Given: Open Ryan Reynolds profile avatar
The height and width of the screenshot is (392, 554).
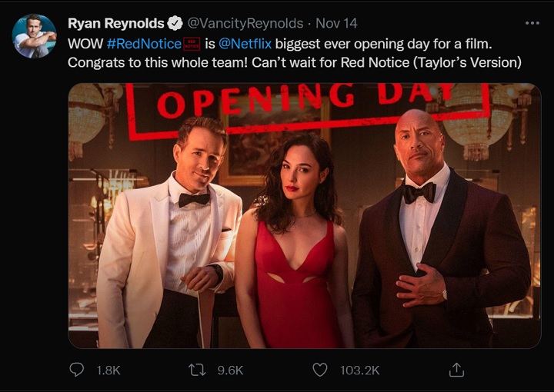Looking at the screenshot, I should pyautogui.click(x=35, y=36).
